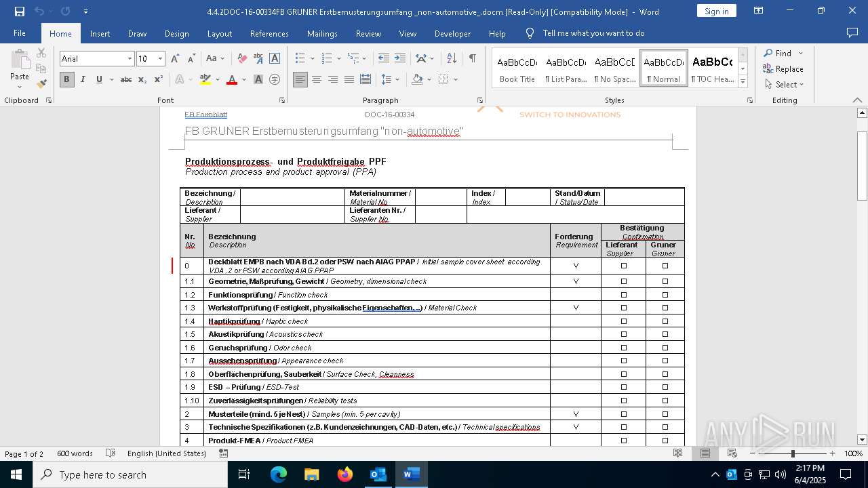Check Gruner box for row 1.5 Akustikprüfung
Viewport: 868px width, 488px height.
(x=665, y=334)
